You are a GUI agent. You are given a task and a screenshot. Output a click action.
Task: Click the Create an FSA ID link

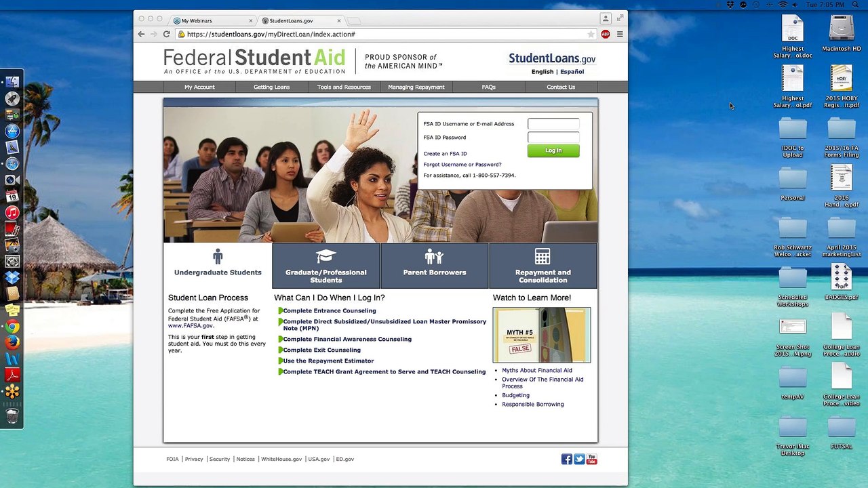point(445,154)
